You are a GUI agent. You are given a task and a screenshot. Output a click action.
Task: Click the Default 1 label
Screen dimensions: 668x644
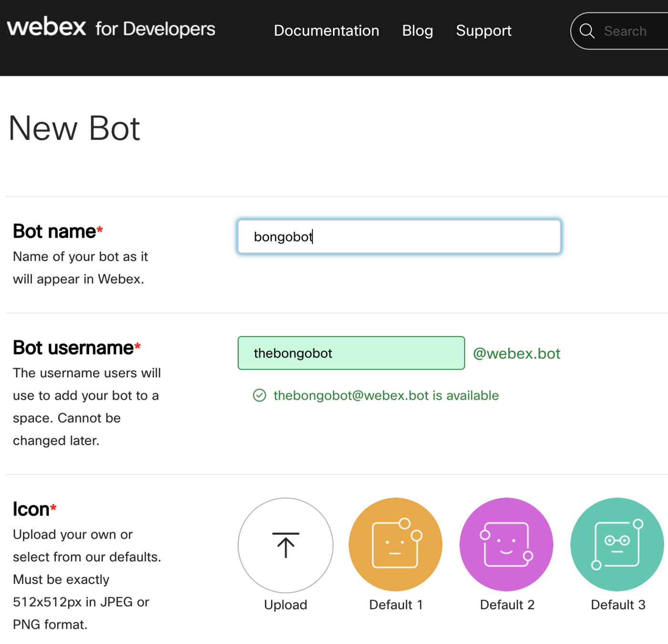coord(396,604)
